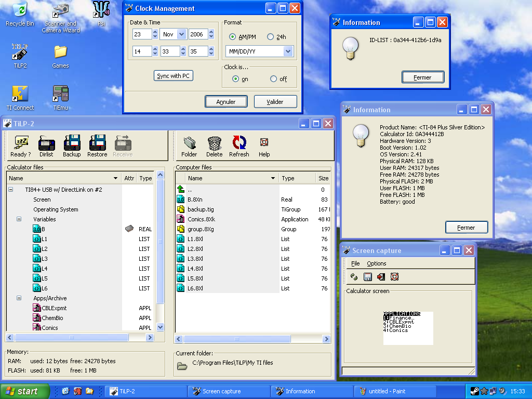Open the Options menu in Screen capture
This screenshot has width=532, height=399.
tap(376, 263)
